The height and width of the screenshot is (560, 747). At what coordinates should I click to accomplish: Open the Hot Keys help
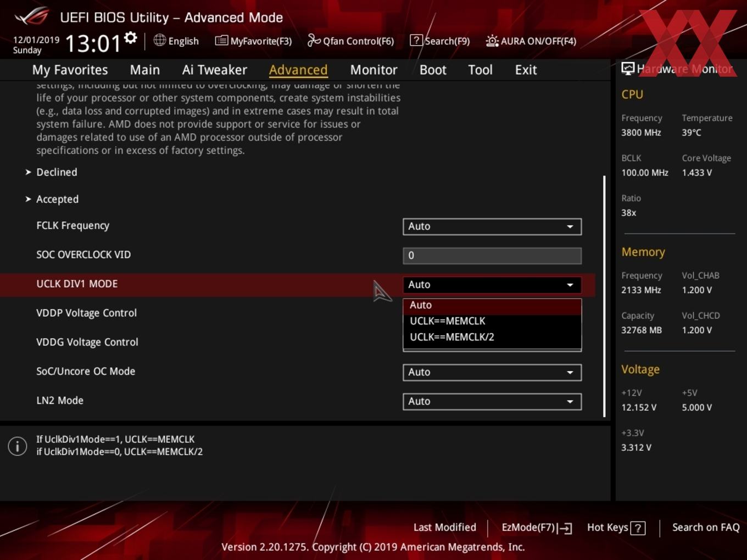pyautogui.click(x=616, y=528)
